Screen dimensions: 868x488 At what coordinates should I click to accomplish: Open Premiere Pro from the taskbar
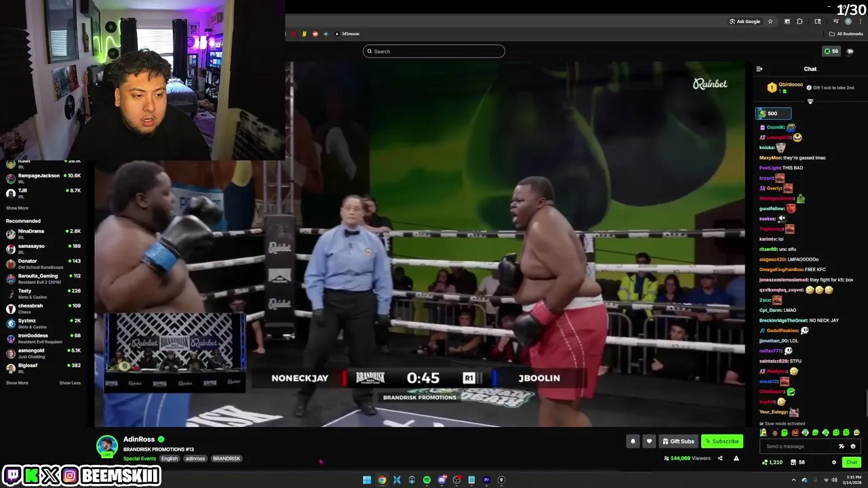(x=486, y=480)
